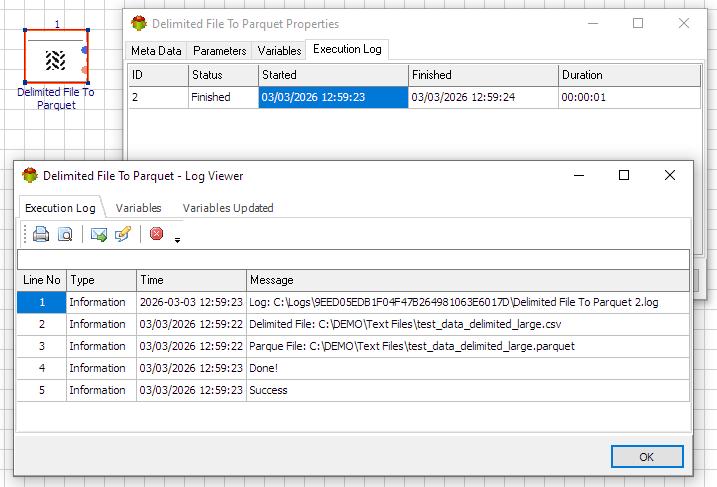The image size is (717, 487).
Task: Click the speech bubble icon with the pencil
Action: tap(123, 234)
